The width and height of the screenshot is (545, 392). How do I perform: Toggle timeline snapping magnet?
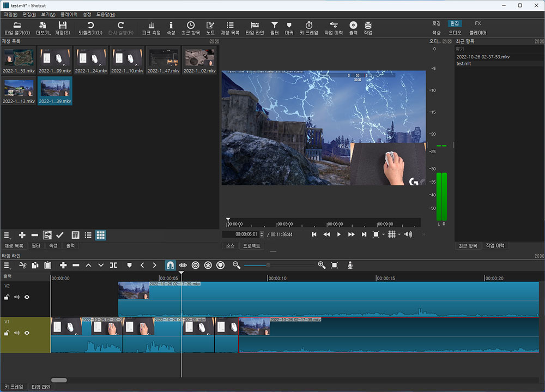170,266
